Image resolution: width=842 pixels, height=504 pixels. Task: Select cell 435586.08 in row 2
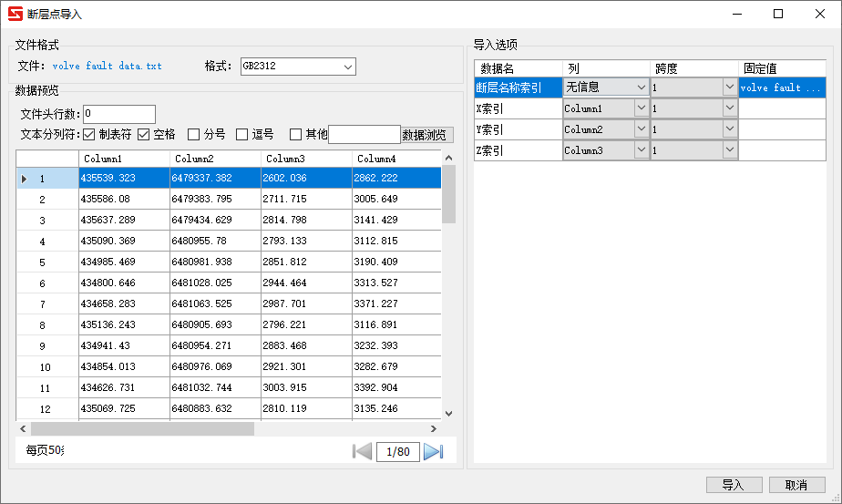[125, 199]
